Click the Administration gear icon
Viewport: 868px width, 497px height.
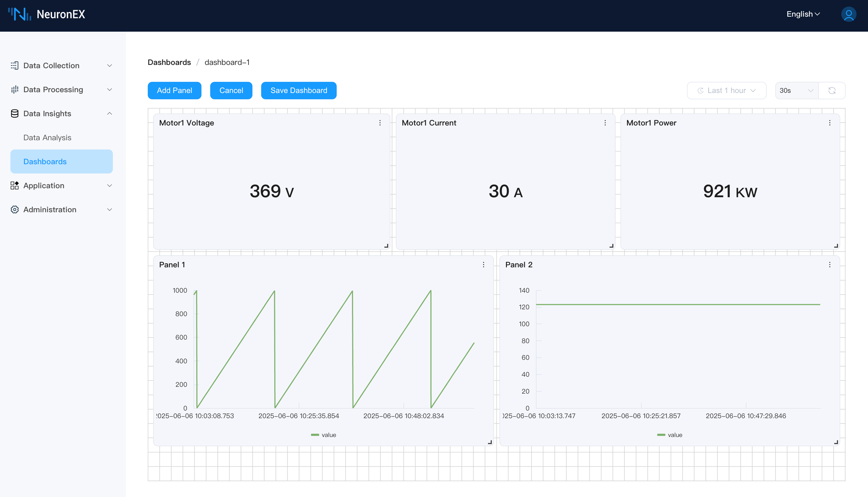tap(15, 209)
